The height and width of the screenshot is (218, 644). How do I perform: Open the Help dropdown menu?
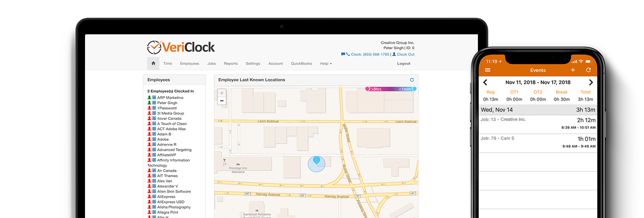tap(326, 64)
